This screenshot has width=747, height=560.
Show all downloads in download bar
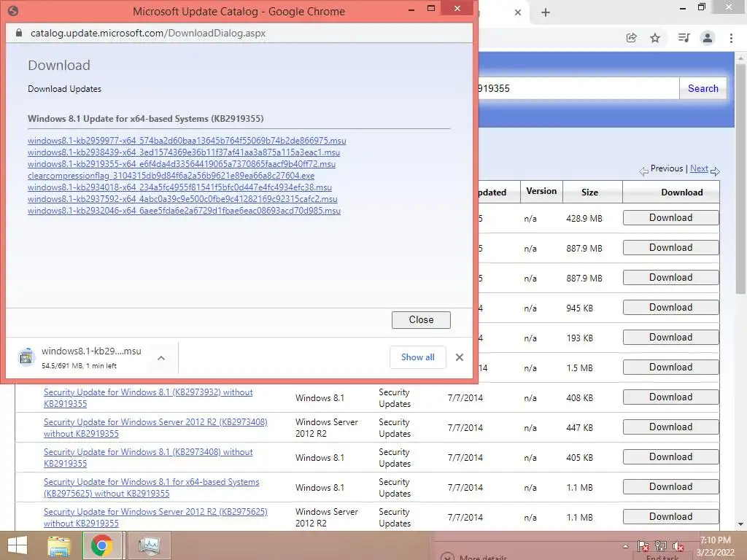coord(418,357)
